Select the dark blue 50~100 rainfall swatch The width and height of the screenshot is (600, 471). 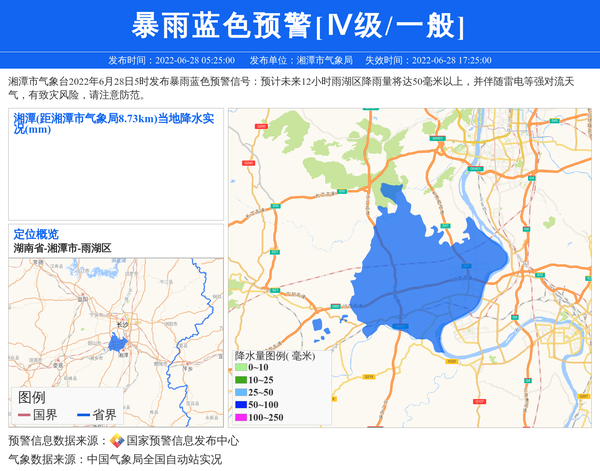[x=241, y=405]
